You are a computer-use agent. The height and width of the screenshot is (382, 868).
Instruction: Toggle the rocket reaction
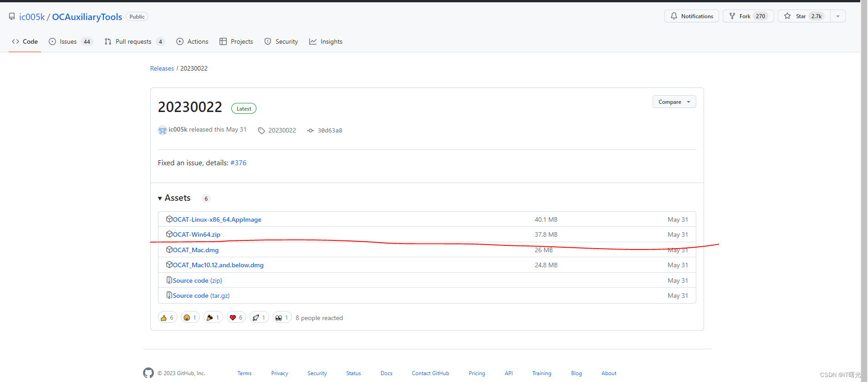(259, 317)
